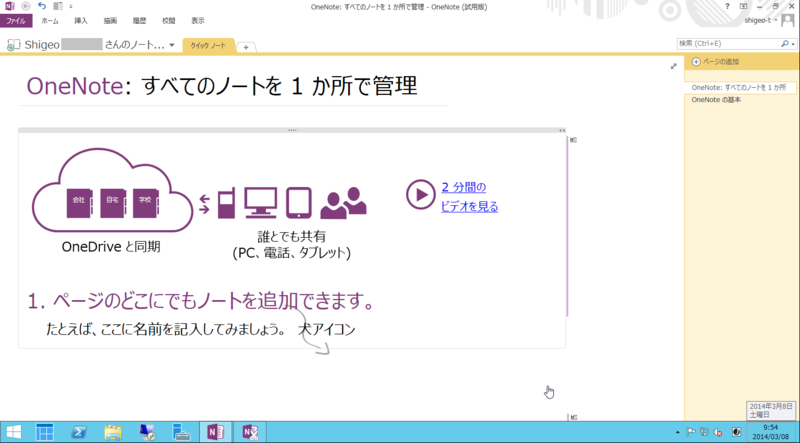Switch to the 挿入 ribbon tab
The width and height of the screenshot is (800, 443).
pyautogui.click(x=81, y=21)
